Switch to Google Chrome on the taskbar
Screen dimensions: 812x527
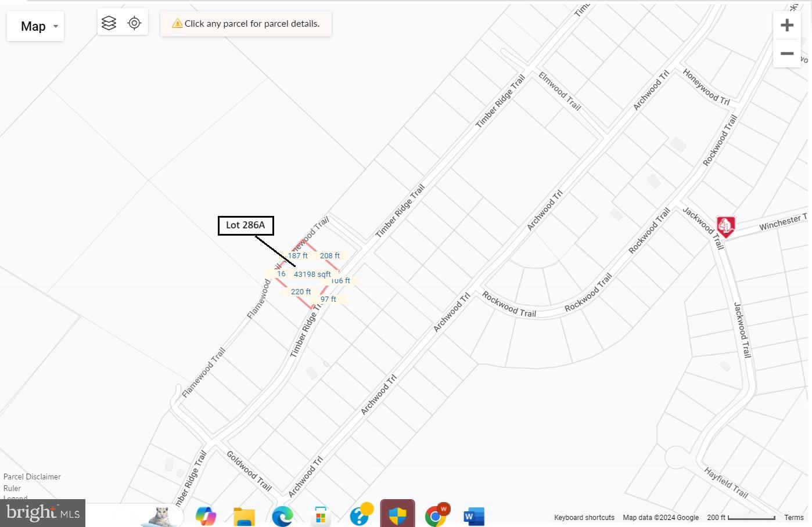437,515
